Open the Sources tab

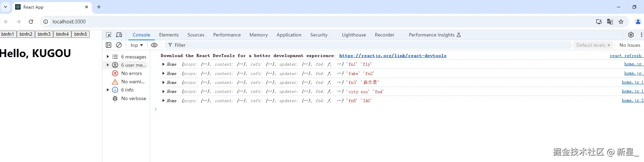(x=196, y=35)
